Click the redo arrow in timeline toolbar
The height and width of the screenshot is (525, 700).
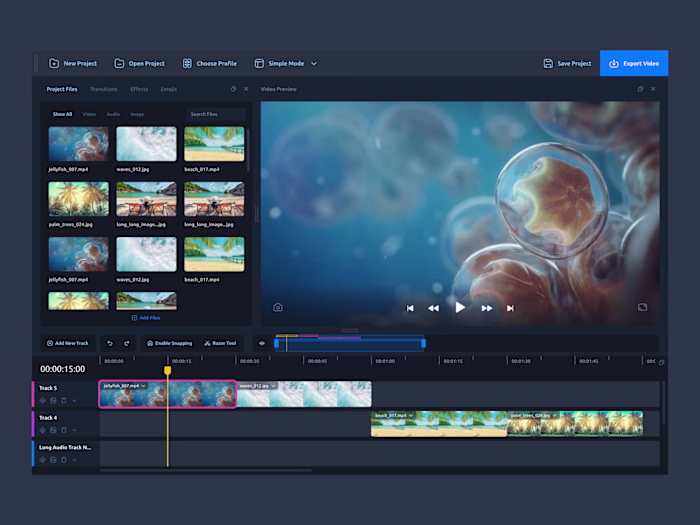127,343
